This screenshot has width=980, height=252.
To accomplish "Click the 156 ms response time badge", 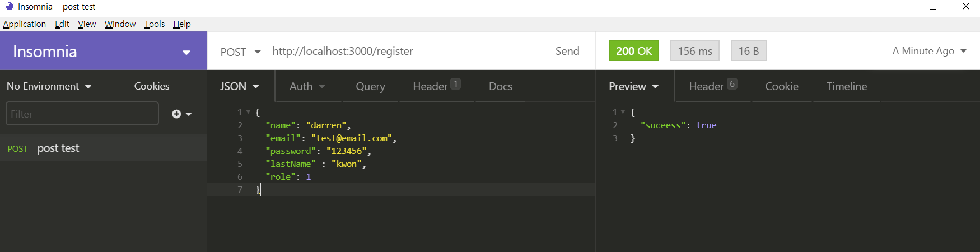I will 695,51.
